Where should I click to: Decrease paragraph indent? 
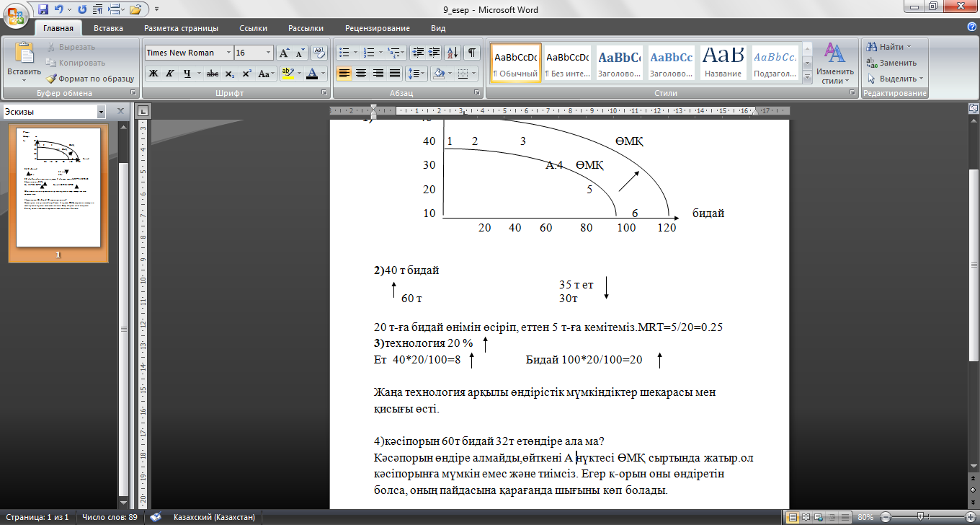tap(417, 53)
